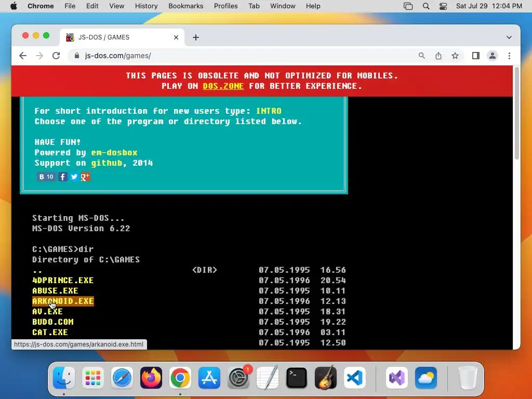The height and width of the screenshot is (399, 532).
Task: Click the Stage Manager menu bar icon
Action: [408, 6]
